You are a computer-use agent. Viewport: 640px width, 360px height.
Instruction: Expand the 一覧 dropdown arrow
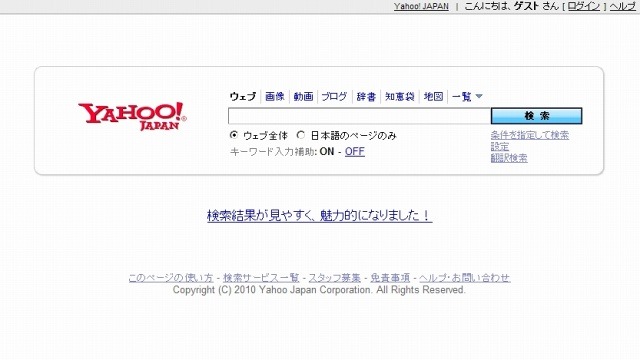479,96
